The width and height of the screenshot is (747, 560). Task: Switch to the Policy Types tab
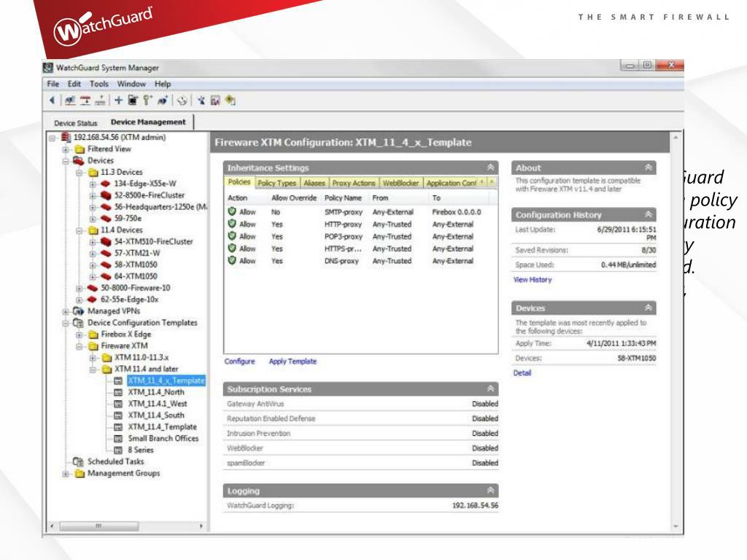(x=276, y=183)
